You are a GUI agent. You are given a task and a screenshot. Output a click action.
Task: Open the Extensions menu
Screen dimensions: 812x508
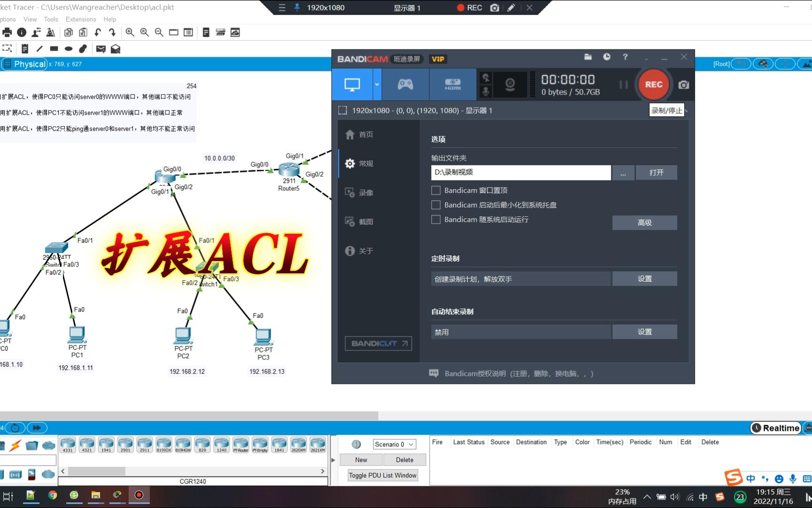tap(81, 19)
